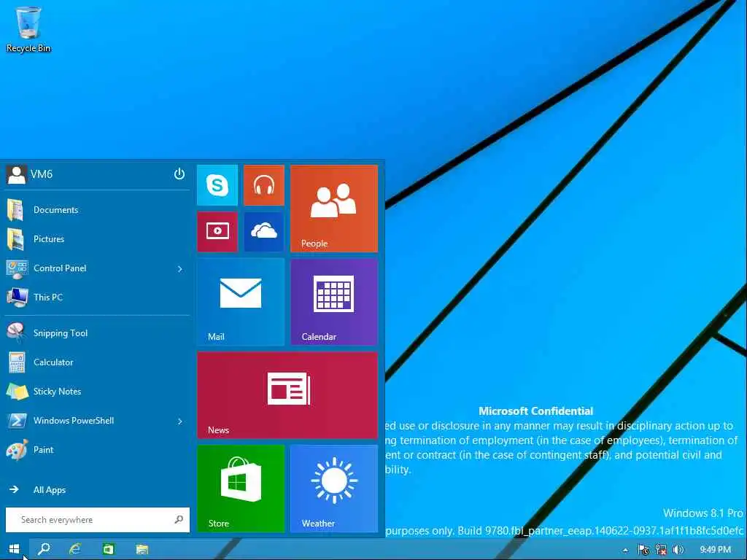Image resolution: width=747 pixels, height=560 pixels.
Task: Open Pictures folder from Start menu
Action: click(x=97, y=239)
